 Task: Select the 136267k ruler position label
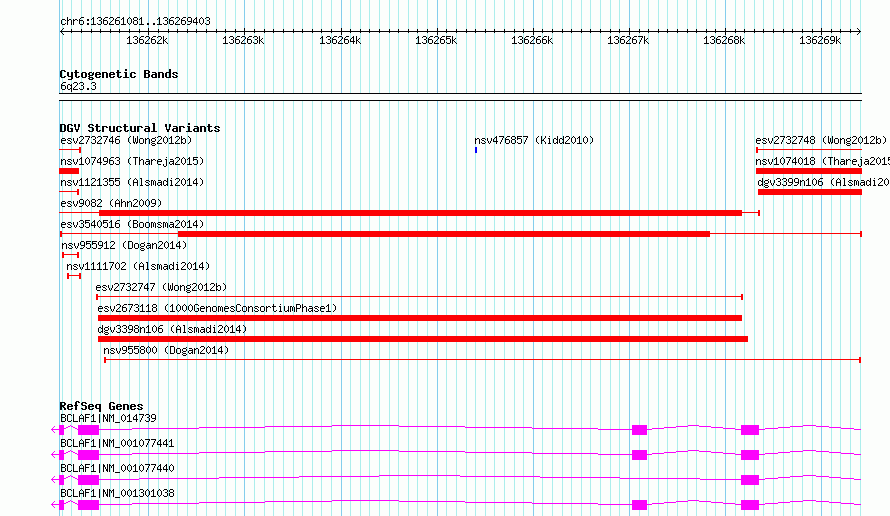point(628,40)
